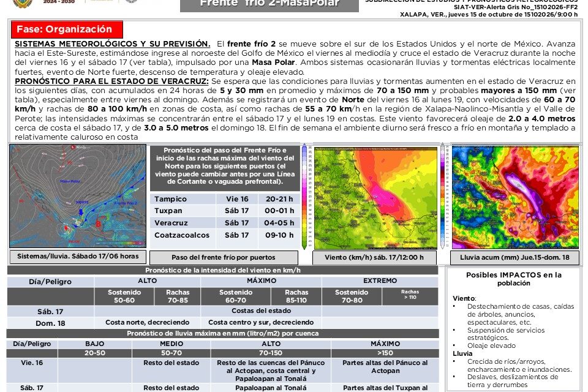Click the 'Dom. 18' wind table row label
588x392 pixels.
(x=51, y=323)
